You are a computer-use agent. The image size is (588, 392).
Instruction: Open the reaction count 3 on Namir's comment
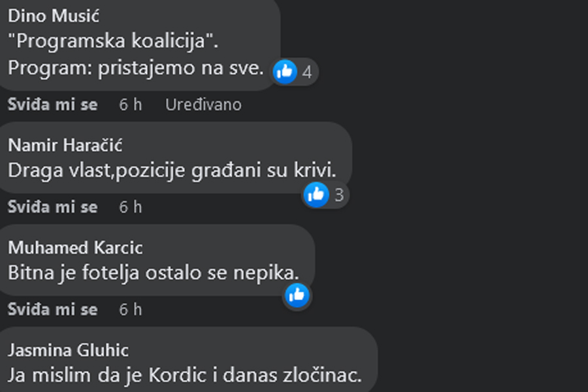click(x=339, y=195)
